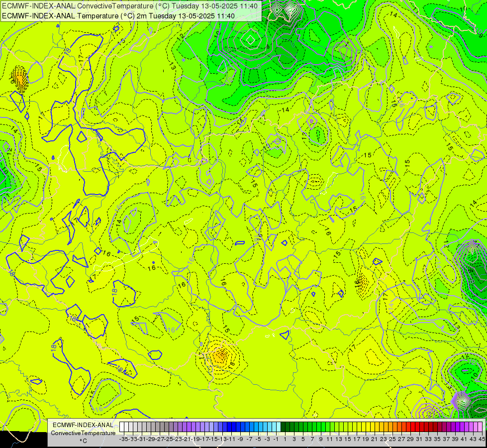Screen dimensions: 487x448
Task: Select the light cyan swatch above the '-1' label
Action: pyautogui.click(x=278, y=427)
